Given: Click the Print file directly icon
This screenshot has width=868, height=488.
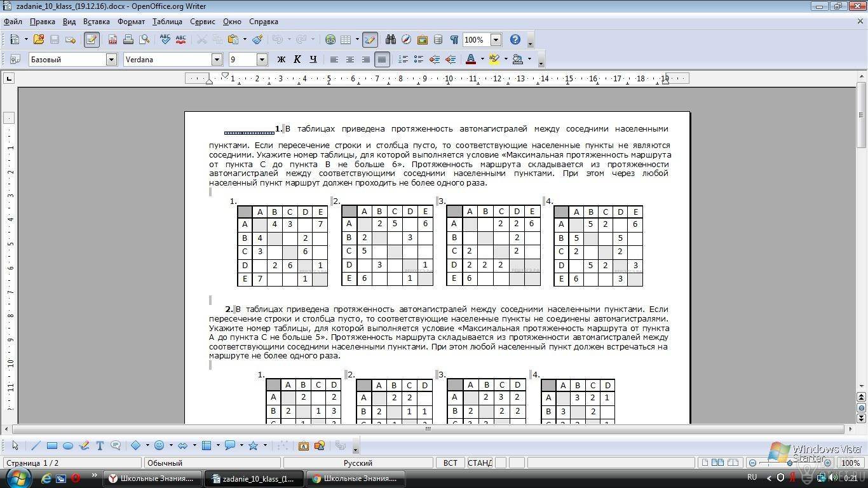Looking at the screenshot, I should 128,39.
